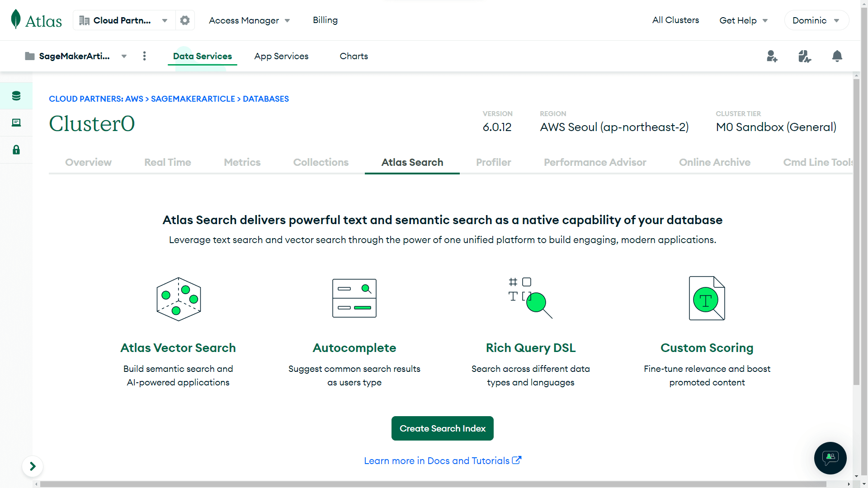Screen dimensions: 868x488
Task: Click the three-dot cluster options menu
Action: tap(144, 56)
